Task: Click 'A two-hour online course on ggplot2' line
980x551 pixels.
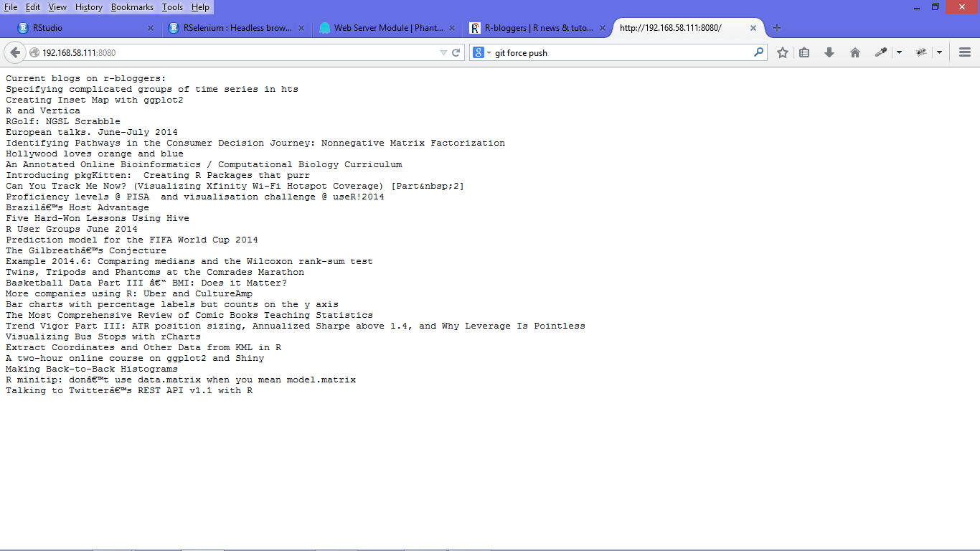Action: pos(135,358)
